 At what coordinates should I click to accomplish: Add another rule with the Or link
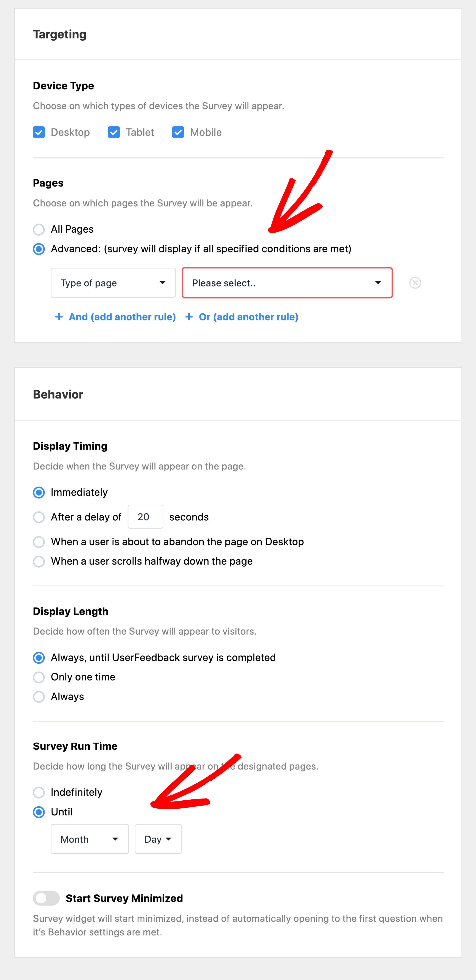click(248, 316)
